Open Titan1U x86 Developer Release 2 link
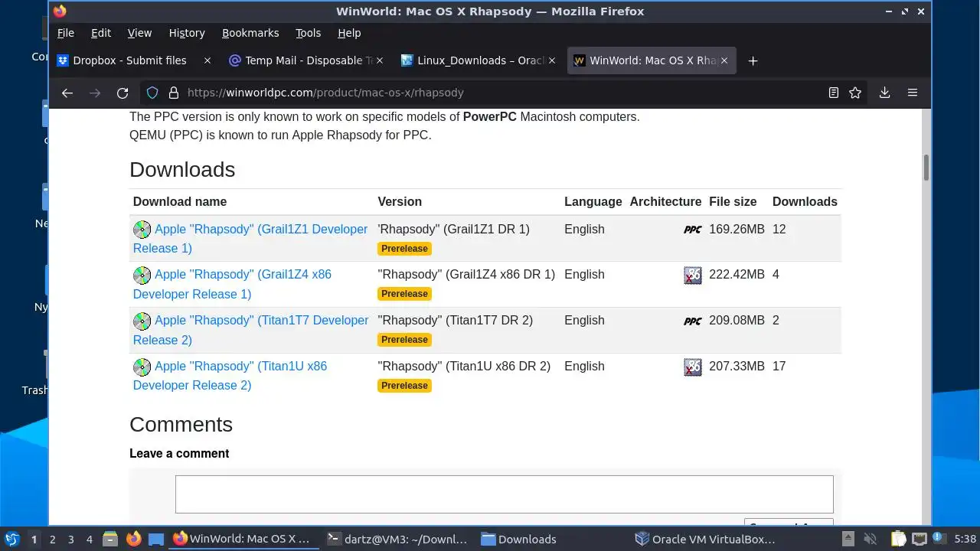 [230, 376]
